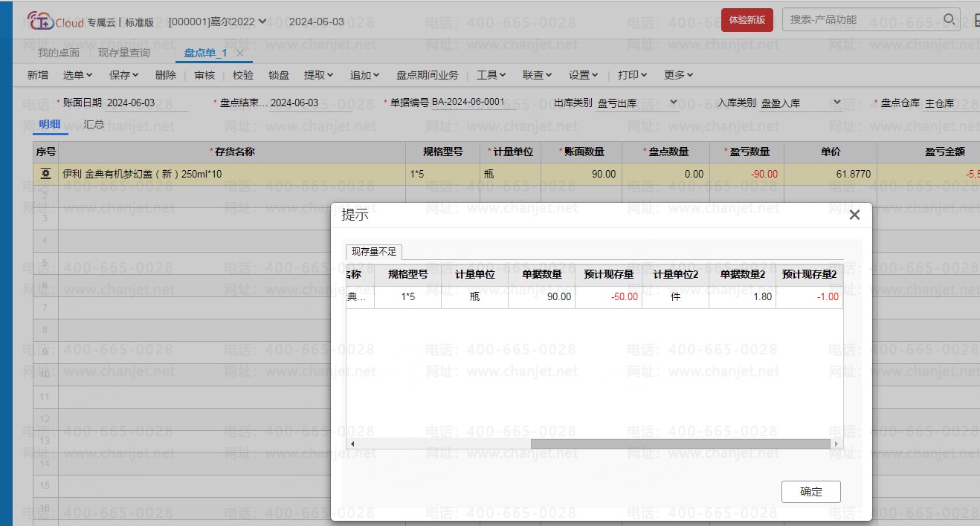Screen dimensions: 980x526
Task: Click the 锁盘 toolbar button
Action: (279, 75)
